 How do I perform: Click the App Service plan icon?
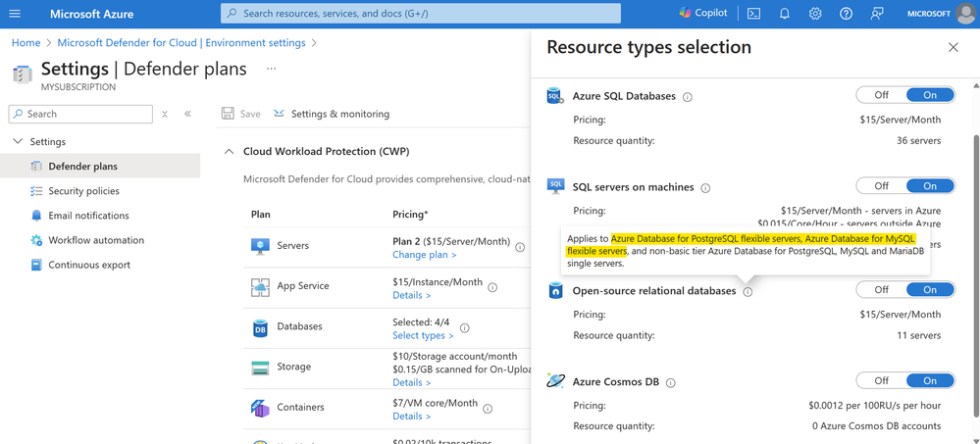coord(260,286)
